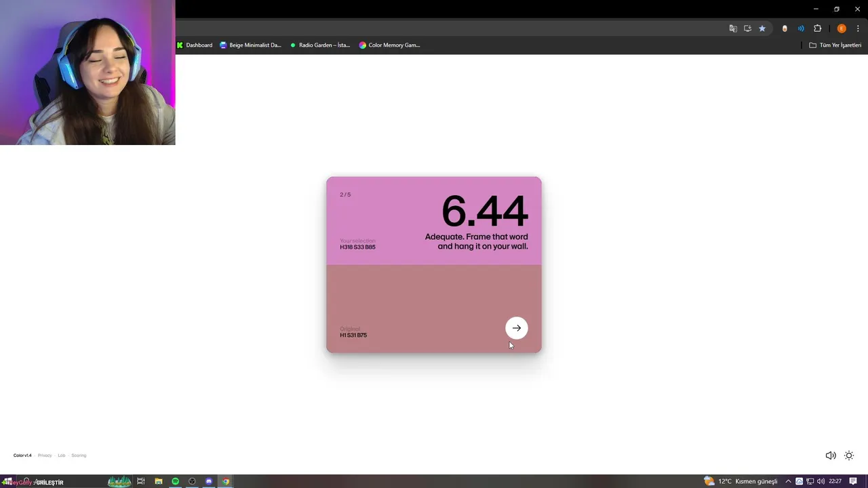Open the Color Memory Game bookmark
Viewport: 868px width, 488px height.
tap(390, 45)
